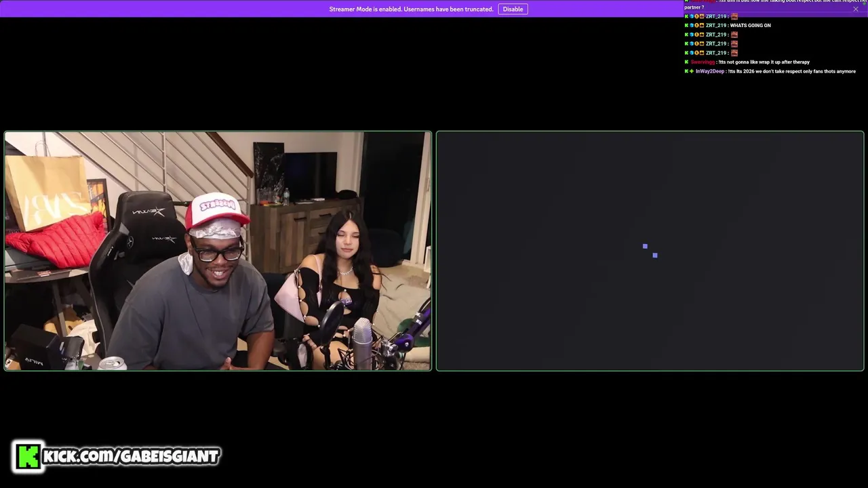Screen dimensions: 868x488
Task: Click the Kick badge beside Swervingg
Action: pyautogui.click(x=686, y=62)
